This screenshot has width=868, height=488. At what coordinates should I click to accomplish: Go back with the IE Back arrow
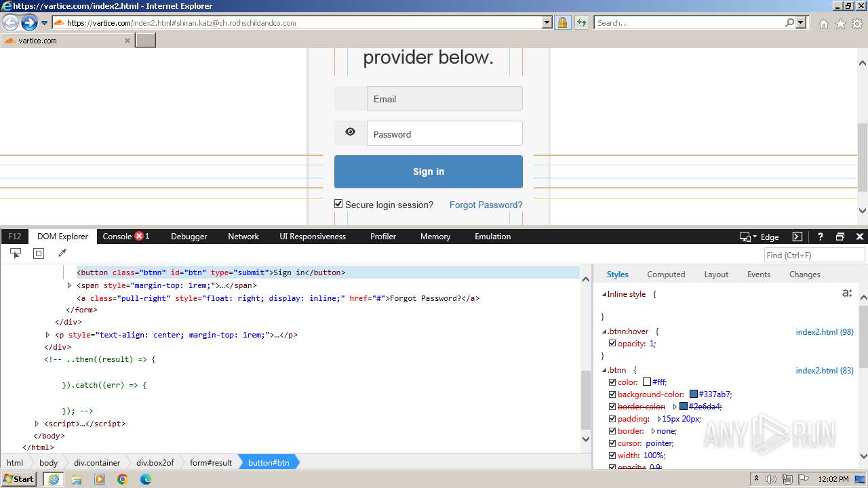10,22
